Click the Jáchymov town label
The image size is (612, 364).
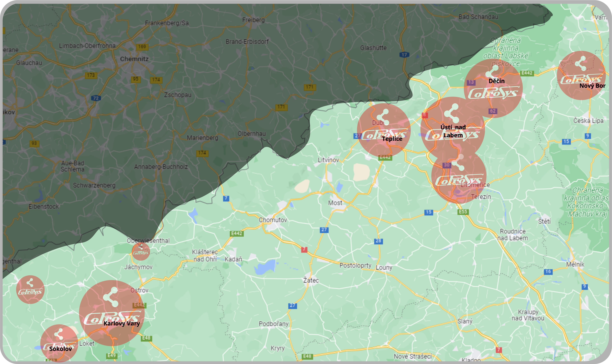138,267
